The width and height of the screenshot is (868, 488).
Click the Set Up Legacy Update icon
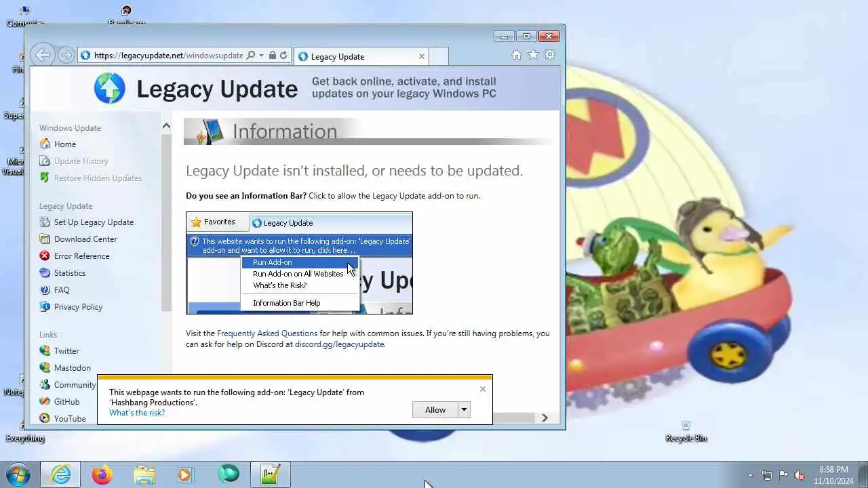45,222
